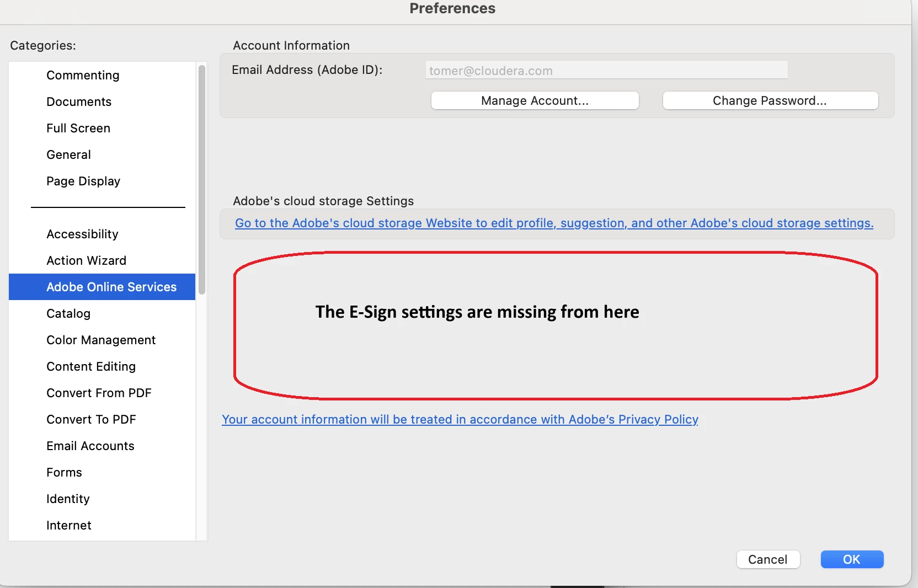
Task: Open Adobe's Privacy Policy link
Action: click(x=460, y=419)
